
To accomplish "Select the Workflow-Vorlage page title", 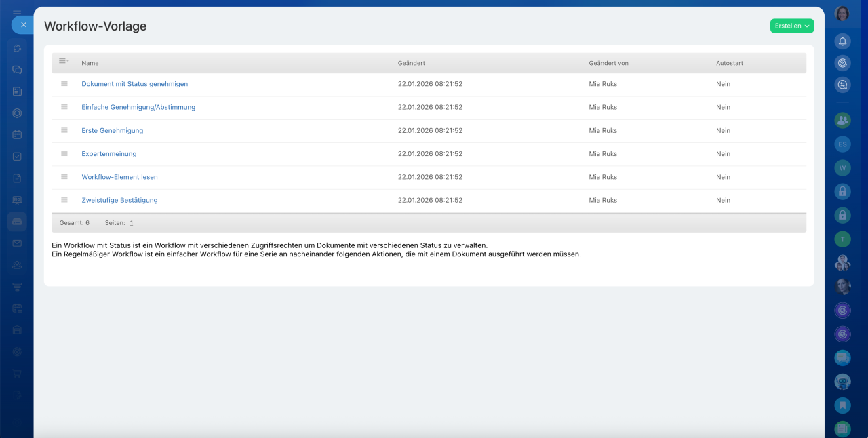I will tap(95, 26).
